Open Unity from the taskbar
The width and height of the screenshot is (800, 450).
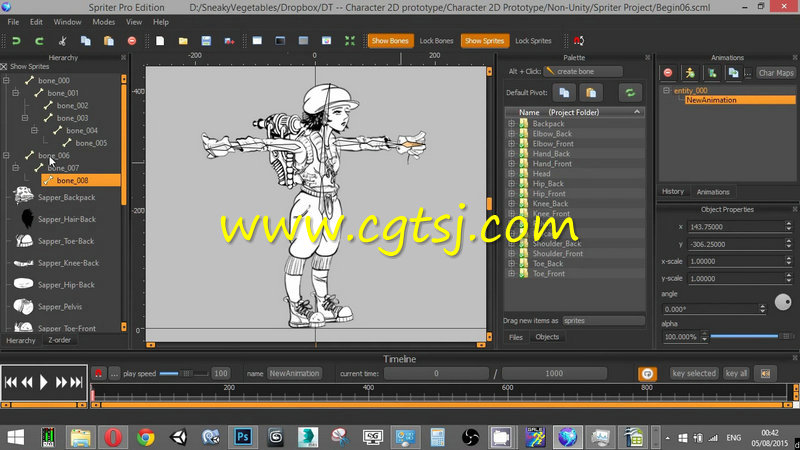click(x=178, y=437)
